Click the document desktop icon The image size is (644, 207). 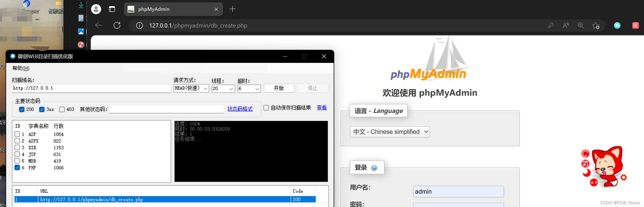81,18
